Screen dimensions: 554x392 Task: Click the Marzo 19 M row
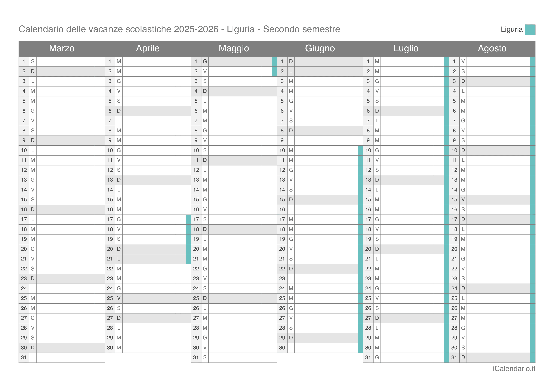(62, 239)
